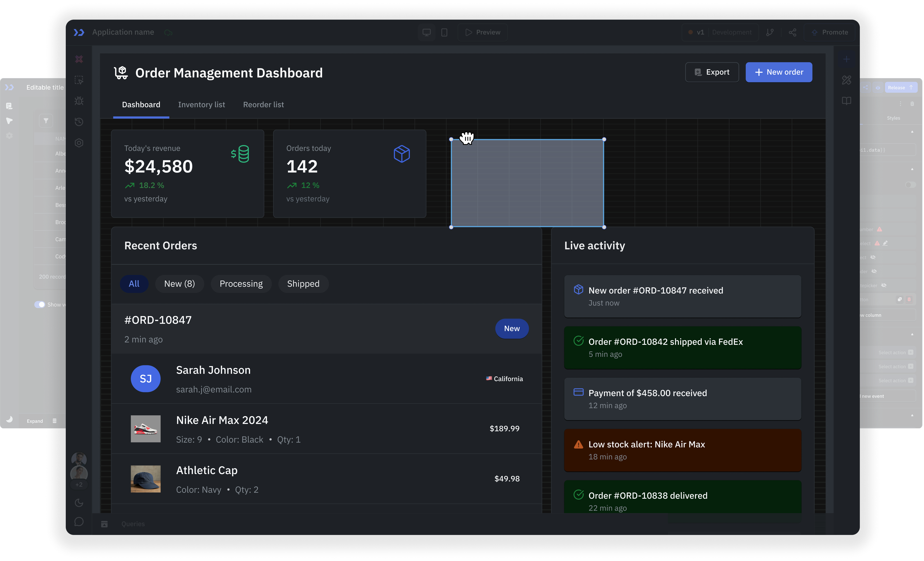Image resolution: width=924 pixels, height=561 pixels.
Task: Click the duplicate column icon
Action: click(x=900, y=299)
